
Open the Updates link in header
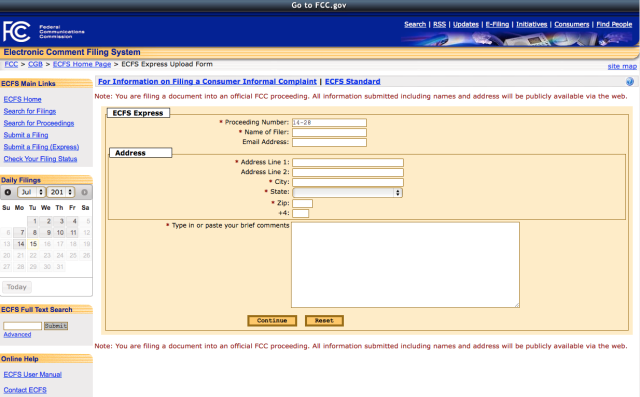(466, 24)
